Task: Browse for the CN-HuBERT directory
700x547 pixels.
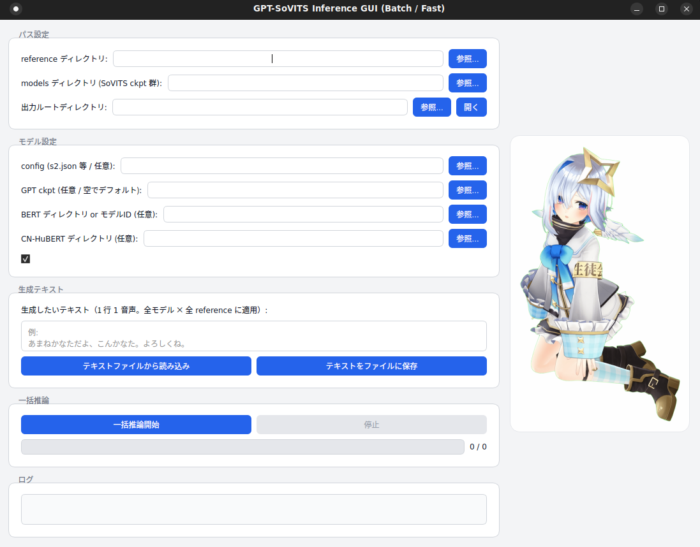Action: coord(467,238)
